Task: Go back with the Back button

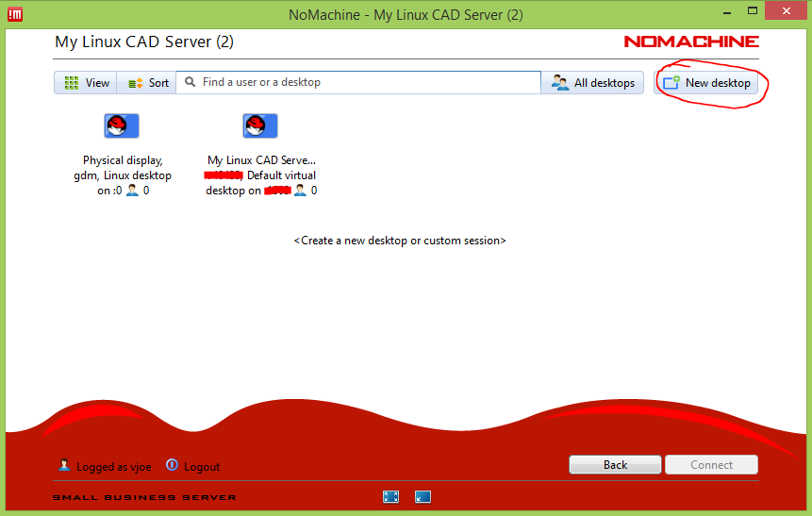Action: point(615,465)
